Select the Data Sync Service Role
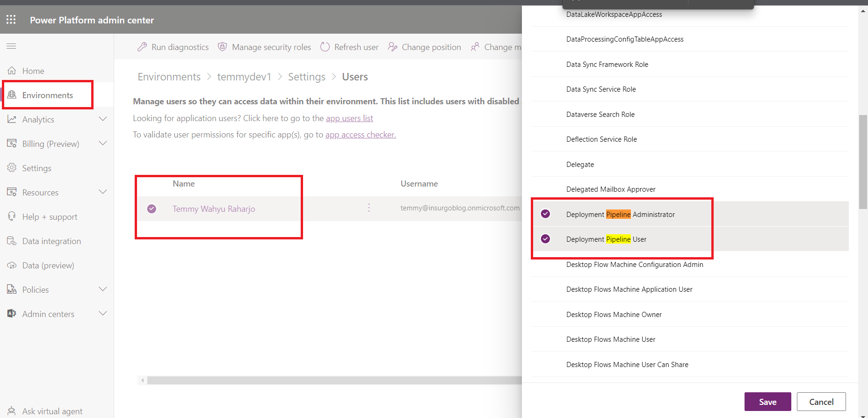 690,89
